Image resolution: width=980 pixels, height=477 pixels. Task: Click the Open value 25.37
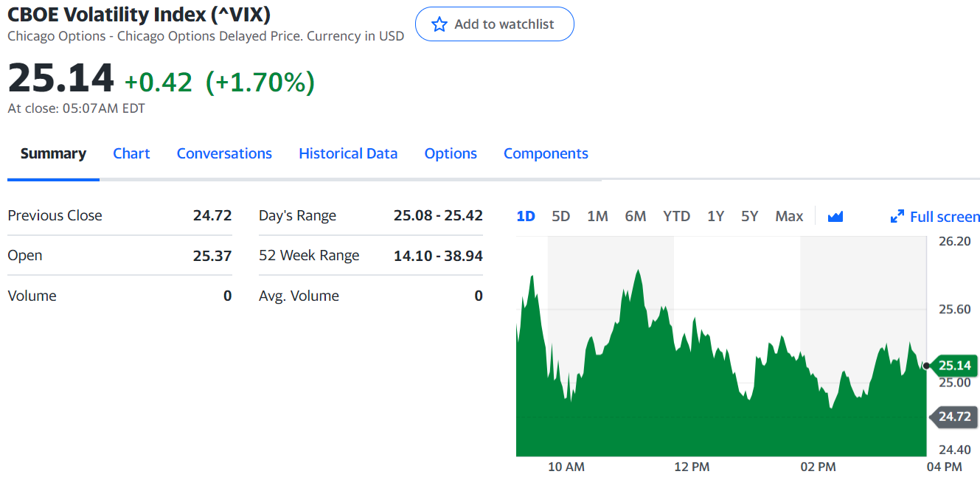212,256
